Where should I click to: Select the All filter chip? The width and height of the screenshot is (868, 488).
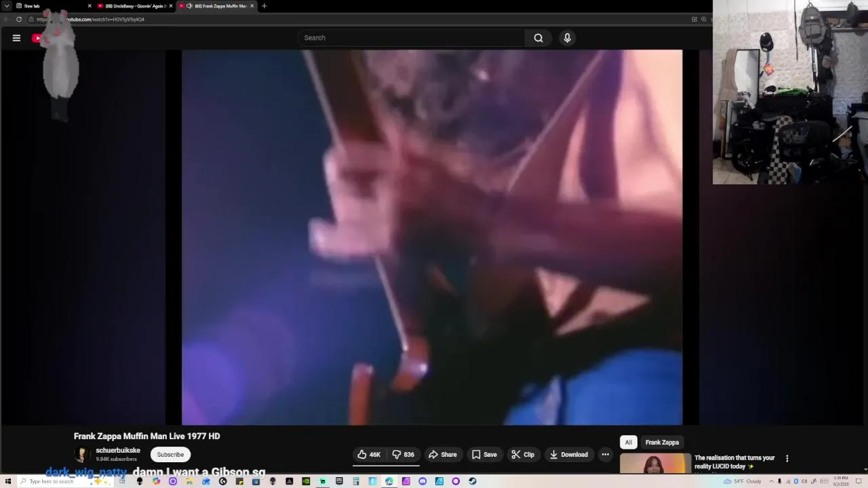(x=629, y=443)
